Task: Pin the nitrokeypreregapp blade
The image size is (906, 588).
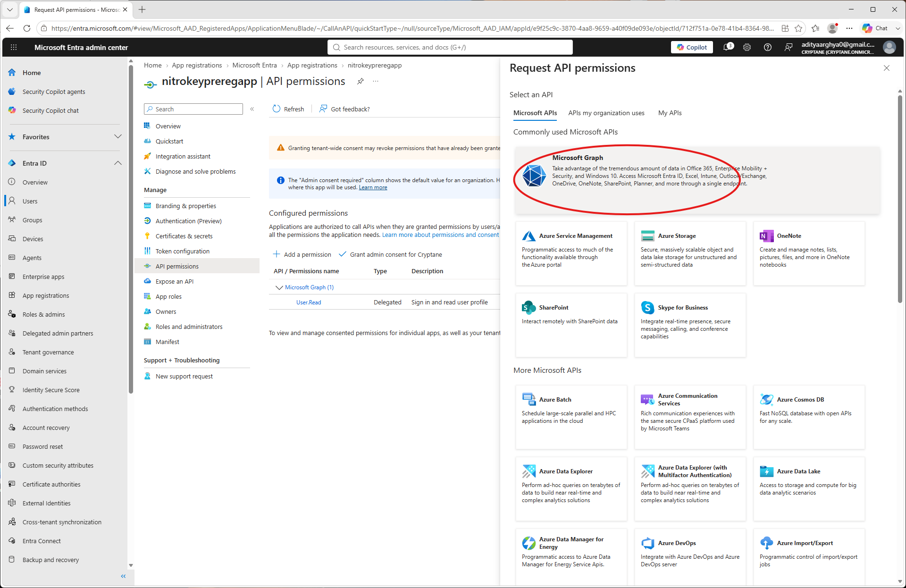Action: pyautogui.click(x=361, y=81)
